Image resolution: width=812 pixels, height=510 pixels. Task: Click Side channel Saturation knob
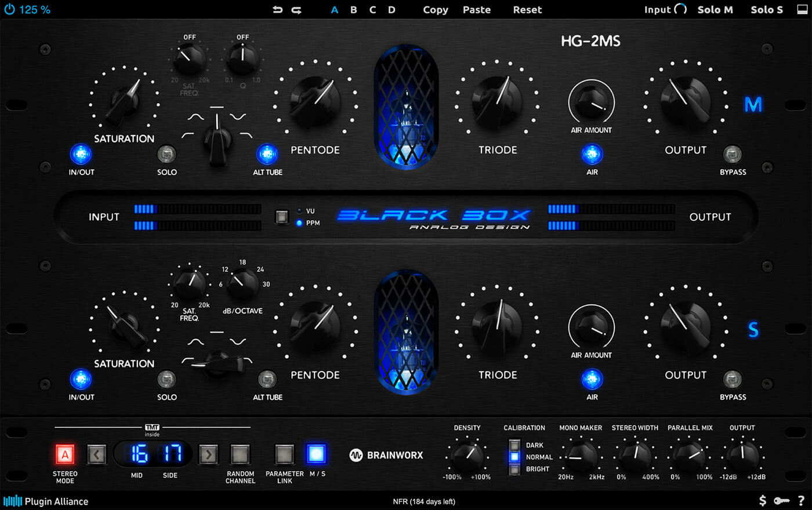click(x=125, y=327)
